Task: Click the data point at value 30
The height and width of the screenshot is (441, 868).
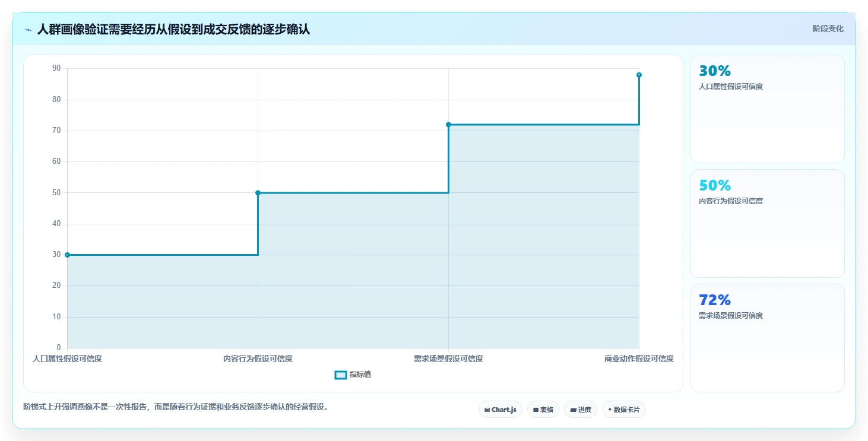Action: [67, 255]
